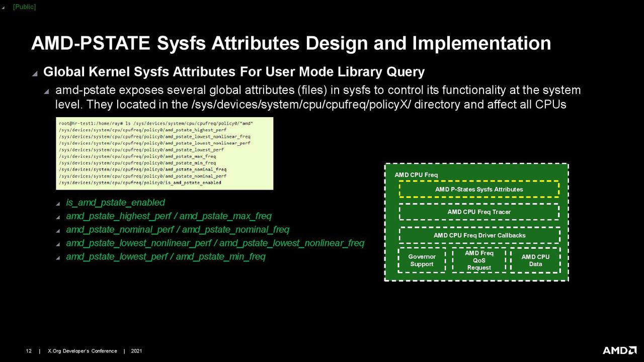Click the AMD CPU Data box

pyautogui.click(x=535, y=260)
